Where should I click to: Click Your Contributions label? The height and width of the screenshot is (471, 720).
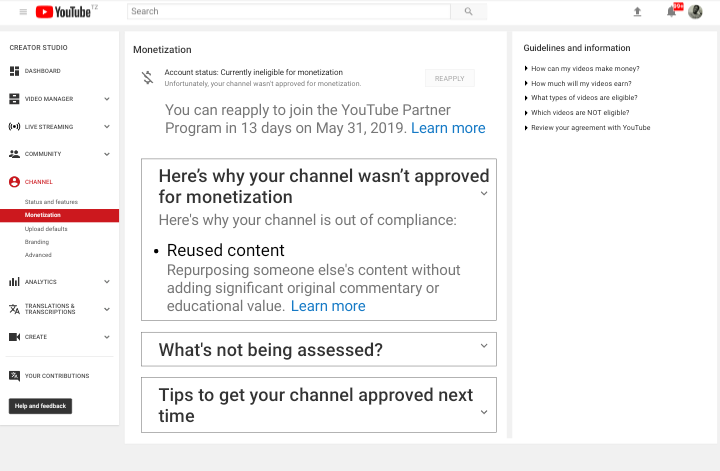point(57,376)
